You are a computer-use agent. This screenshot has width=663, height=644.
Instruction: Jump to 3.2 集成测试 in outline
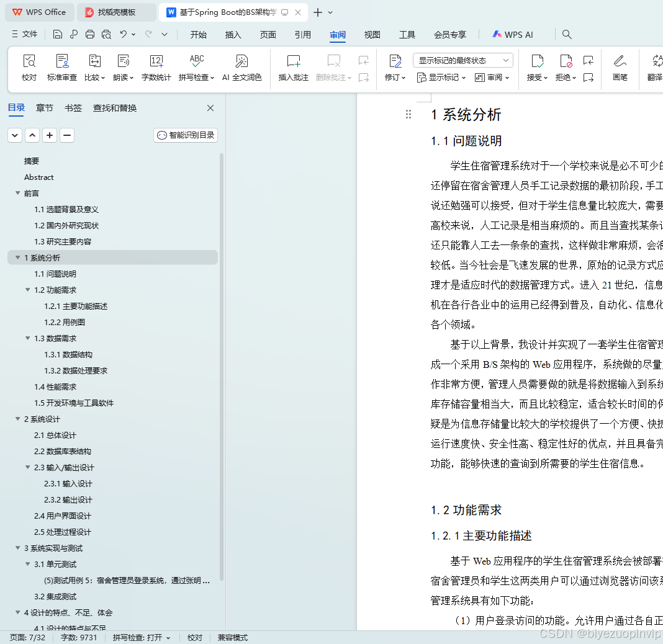[55, 597]
